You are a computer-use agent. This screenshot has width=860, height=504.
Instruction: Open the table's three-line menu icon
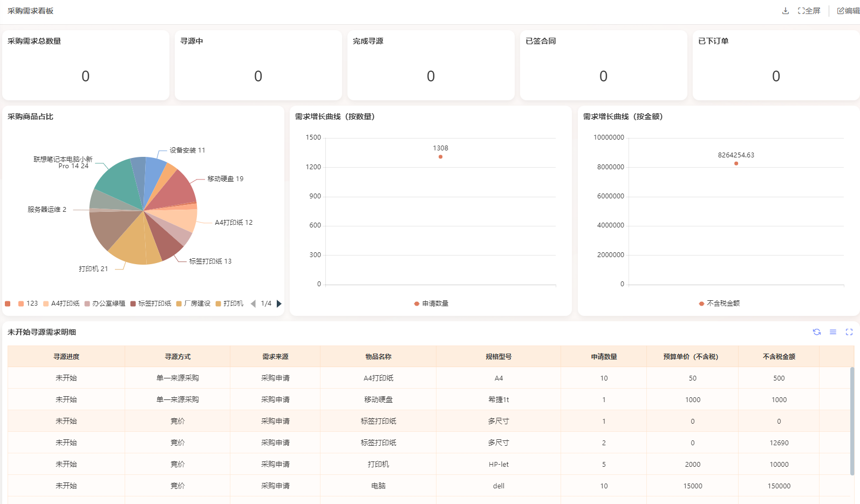[833, 332]
